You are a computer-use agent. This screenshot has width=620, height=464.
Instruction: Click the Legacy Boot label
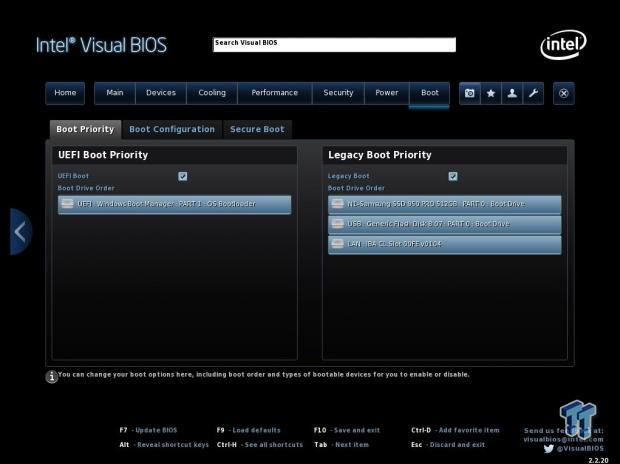[348, 176]
